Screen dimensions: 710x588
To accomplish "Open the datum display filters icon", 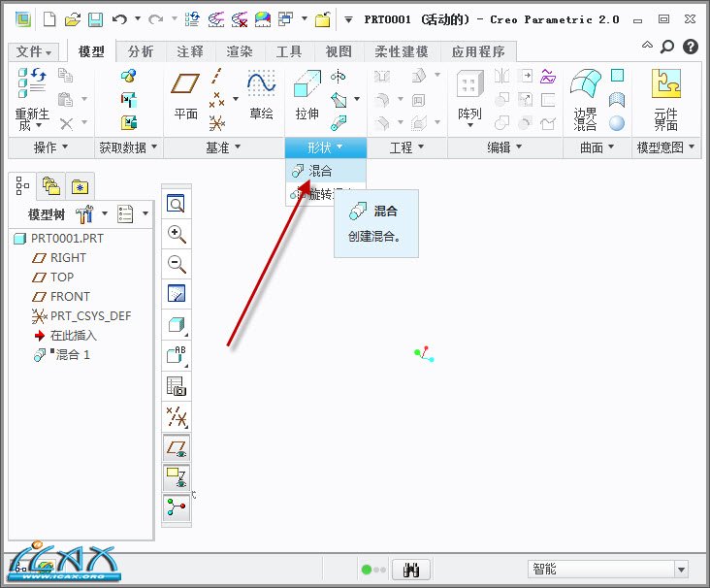I will point(177,417).
